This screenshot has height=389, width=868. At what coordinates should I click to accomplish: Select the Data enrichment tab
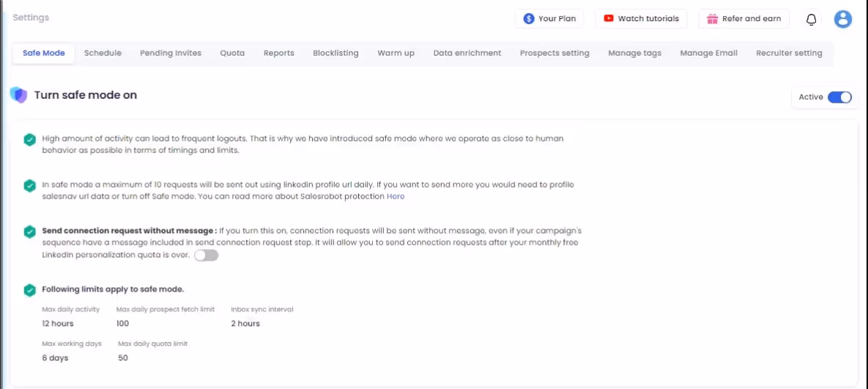(467, 53)
